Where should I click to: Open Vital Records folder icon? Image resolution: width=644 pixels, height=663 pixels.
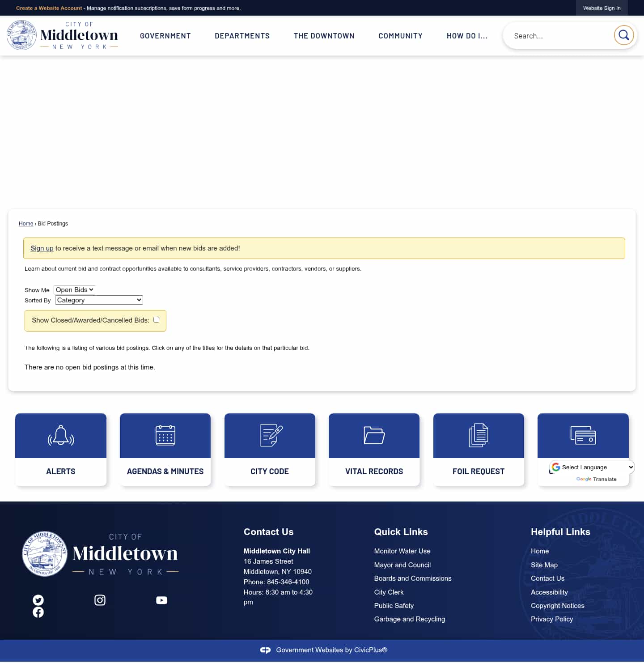374,435
